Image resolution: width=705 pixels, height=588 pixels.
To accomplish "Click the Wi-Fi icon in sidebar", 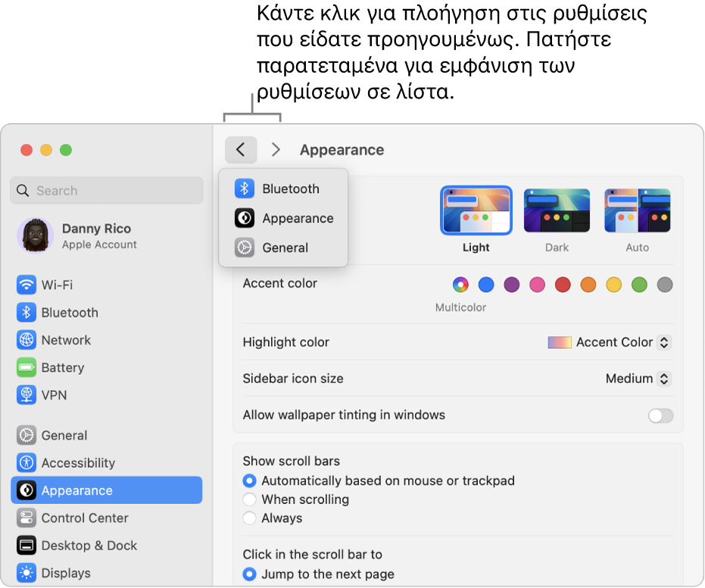I will point(26,285).
